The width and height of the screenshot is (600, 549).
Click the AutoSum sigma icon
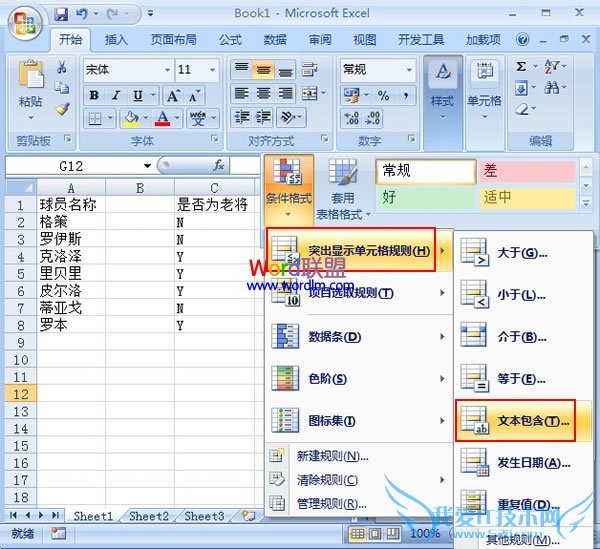pos(521,67)
